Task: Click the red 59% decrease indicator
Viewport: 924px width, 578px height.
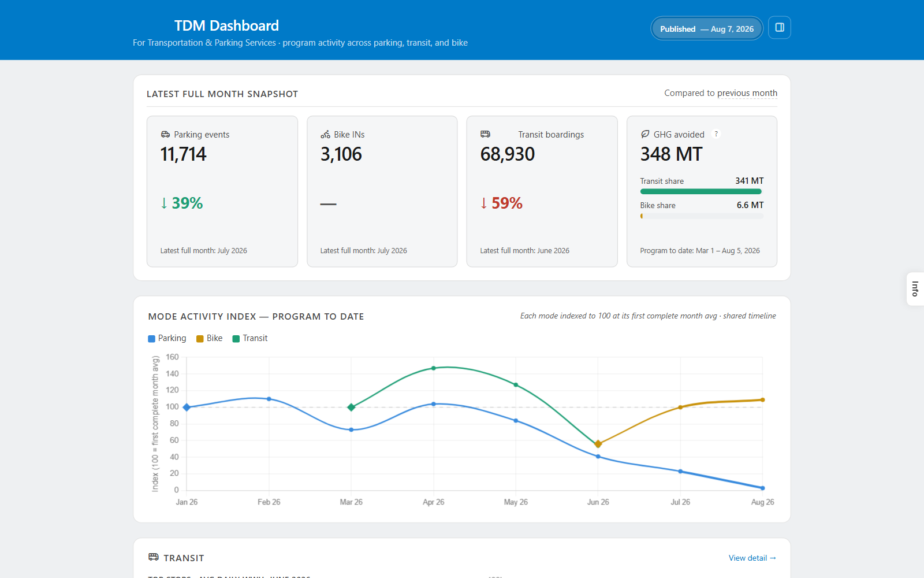Action: point(501,203)
